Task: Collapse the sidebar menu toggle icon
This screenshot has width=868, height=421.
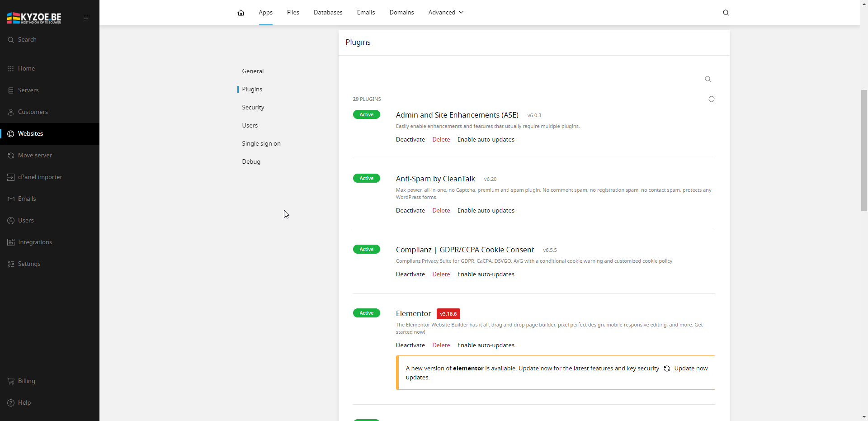Action: point(86,18)
